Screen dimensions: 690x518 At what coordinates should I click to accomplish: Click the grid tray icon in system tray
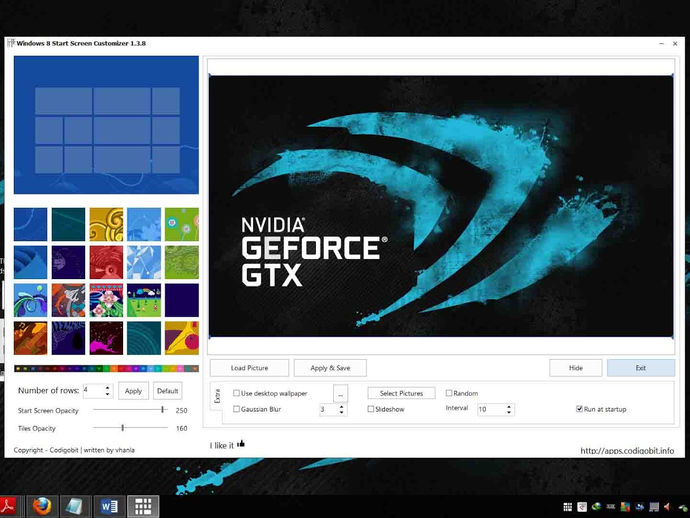coord(568,507)
